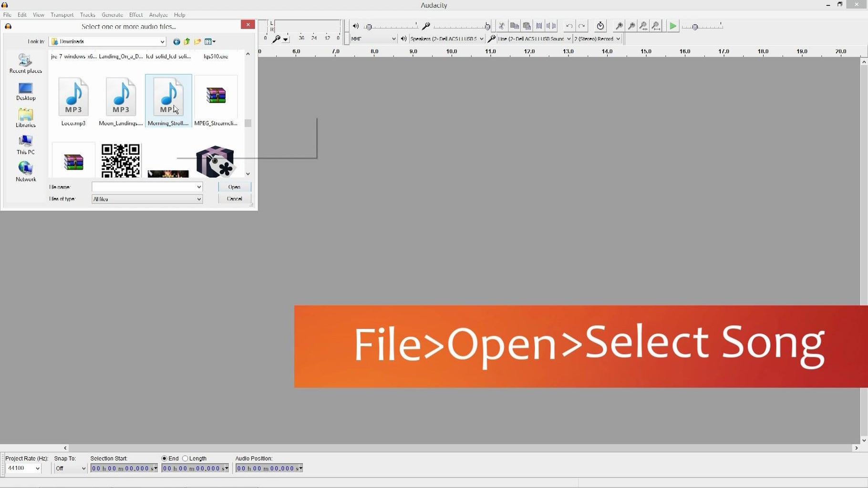The image size is (868, 488).
Task: Click the Redo arrow in the toolbar
Action: click(x=581, y=26)
